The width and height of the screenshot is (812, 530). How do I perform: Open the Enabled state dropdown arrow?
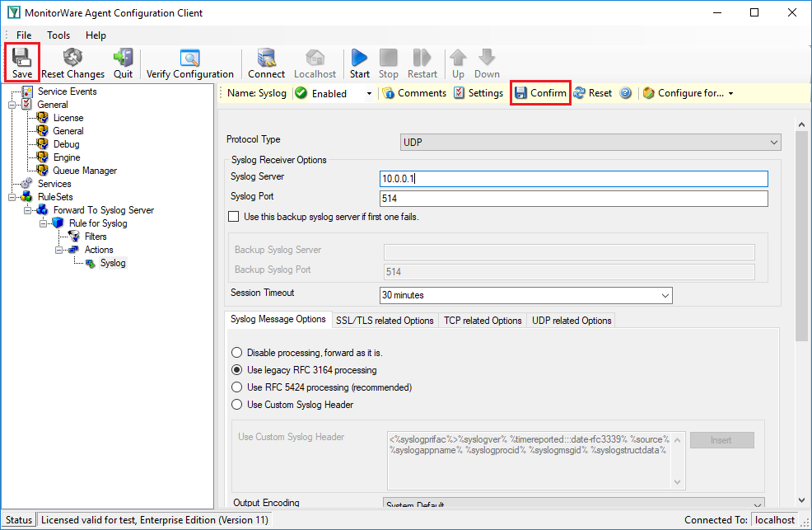(369, 94)
